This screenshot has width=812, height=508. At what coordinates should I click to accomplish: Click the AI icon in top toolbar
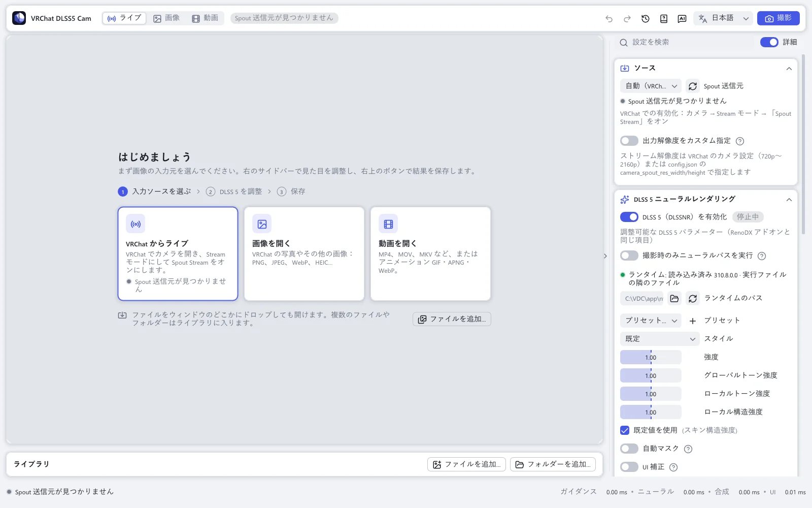coord(682,19)
